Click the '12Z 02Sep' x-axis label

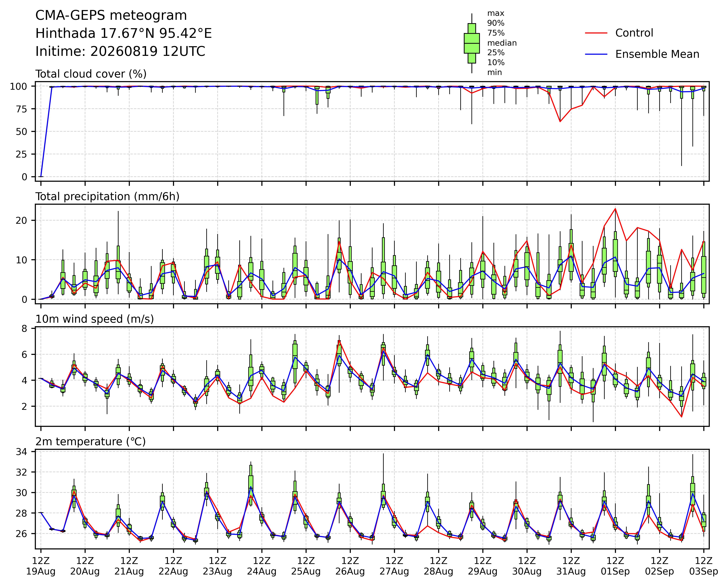click(x=659, y=566)
